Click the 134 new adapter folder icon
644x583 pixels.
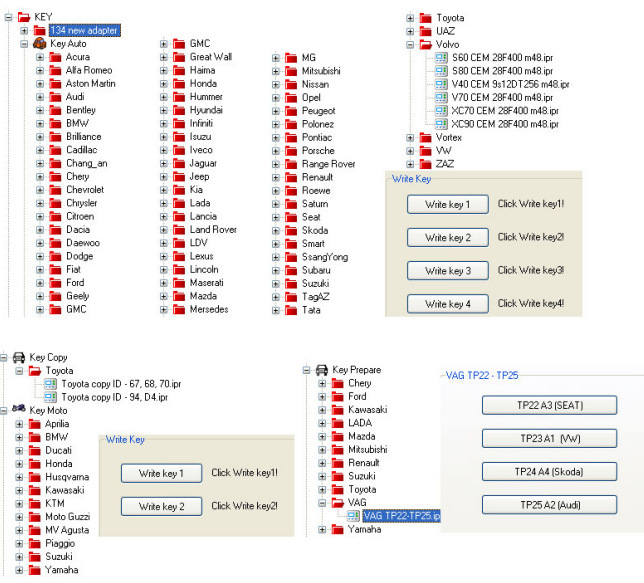click(x=39, y=30)
